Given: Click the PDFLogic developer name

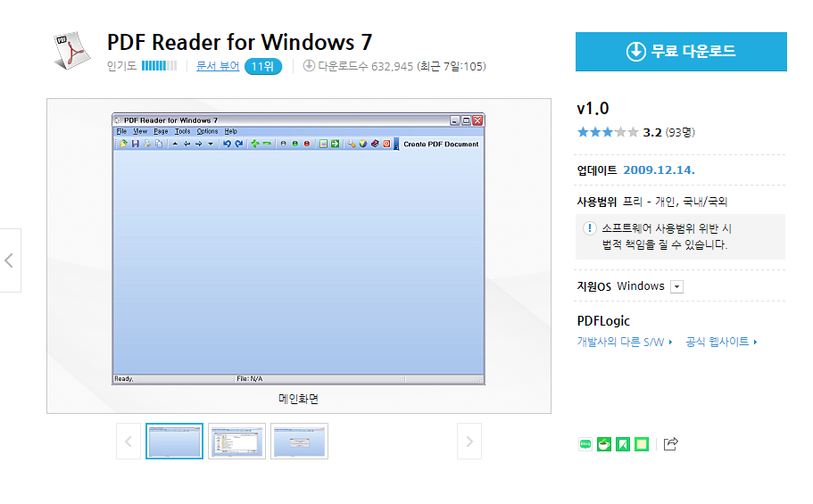Looking at the screenshot, I should pos(603,321).
